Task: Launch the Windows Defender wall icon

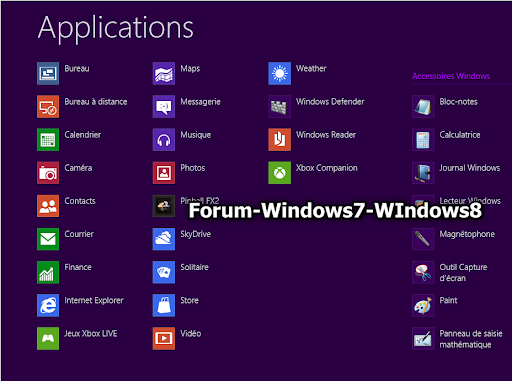Action: coord(279,106)
